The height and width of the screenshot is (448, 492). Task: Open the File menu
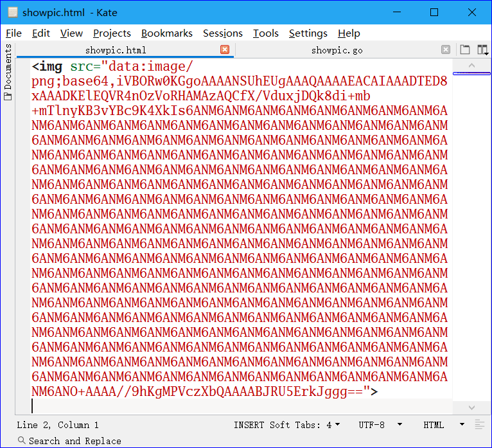[x=13, y=33]
